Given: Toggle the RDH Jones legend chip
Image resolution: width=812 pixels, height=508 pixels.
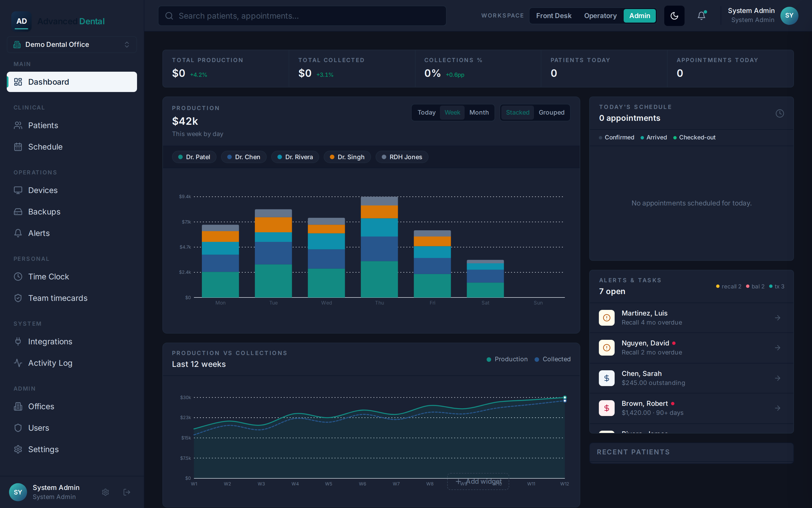Looking at the screenshot, I should coord(402,157).
